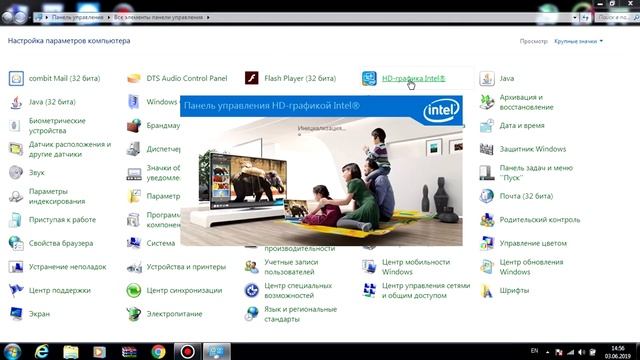
Task: Open Устройства и принтеры icon
Action: point(134,267)
